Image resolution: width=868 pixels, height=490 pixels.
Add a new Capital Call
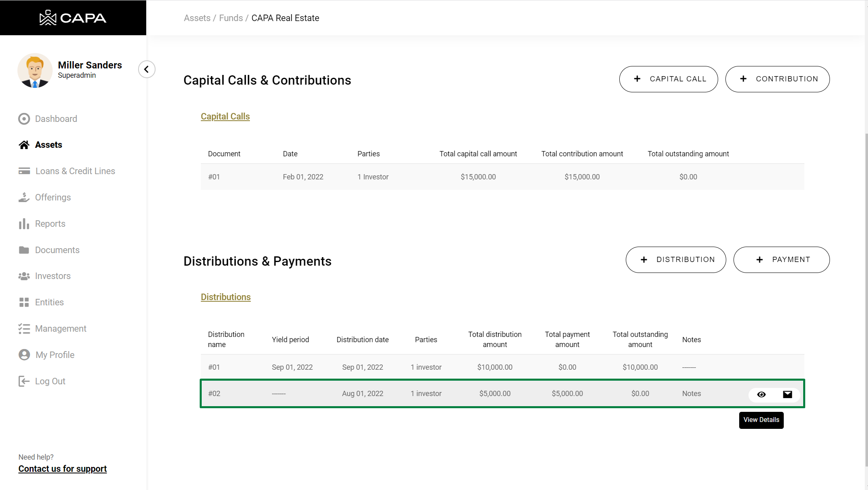(668, 79)
